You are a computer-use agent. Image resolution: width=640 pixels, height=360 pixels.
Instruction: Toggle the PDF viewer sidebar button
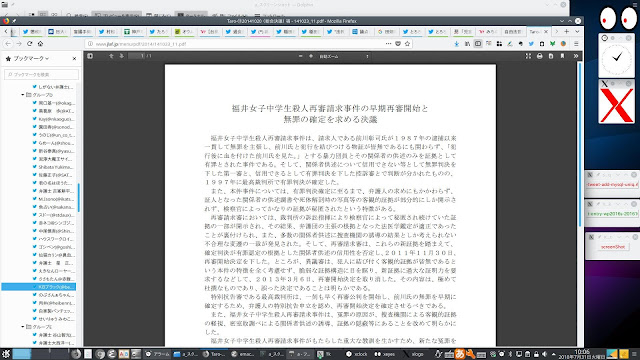point(90,56)
